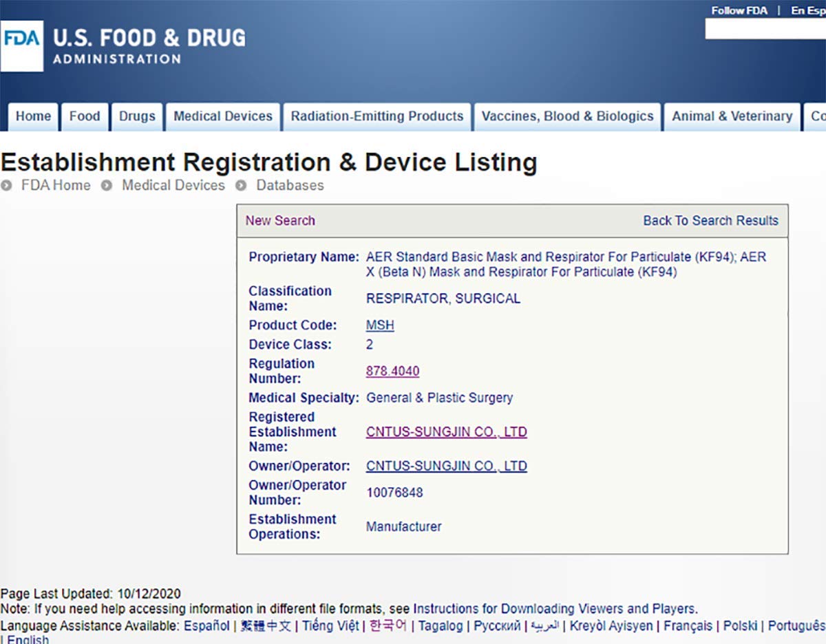Switch to the Food tab

(x=85, y=116)
